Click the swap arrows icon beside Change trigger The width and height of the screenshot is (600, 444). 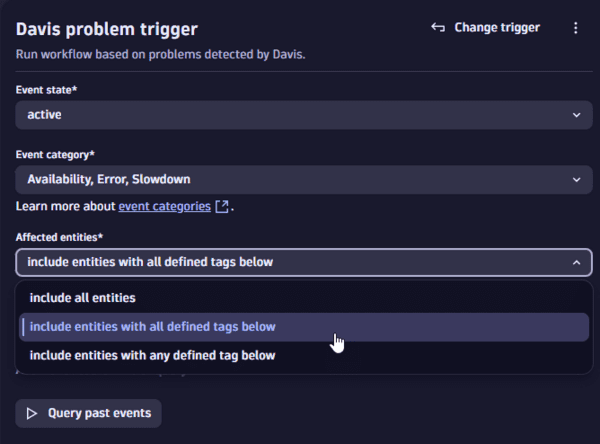pyautogui.click(x=437, y=28)
